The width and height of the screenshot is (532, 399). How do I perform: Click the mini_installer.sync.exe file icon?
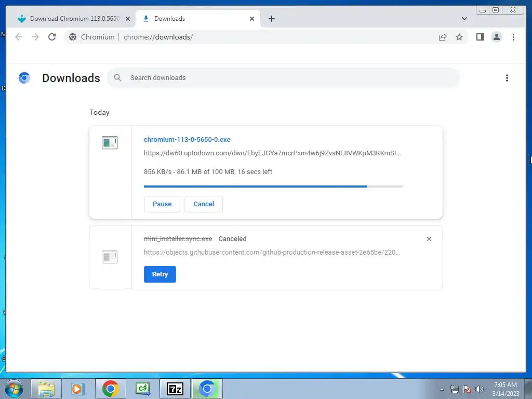click(110, 257)
